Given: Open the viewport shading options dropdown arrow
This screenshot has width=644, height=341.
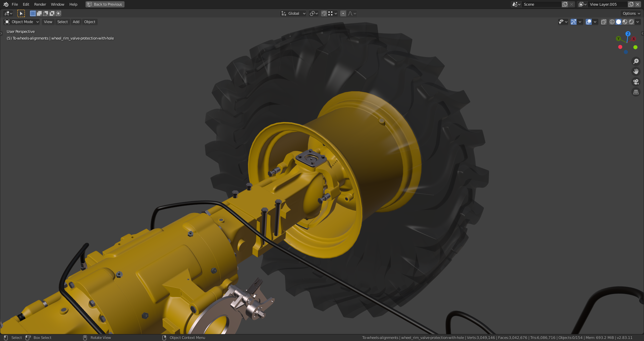Looking at the screenshot, I should [638, 22].
